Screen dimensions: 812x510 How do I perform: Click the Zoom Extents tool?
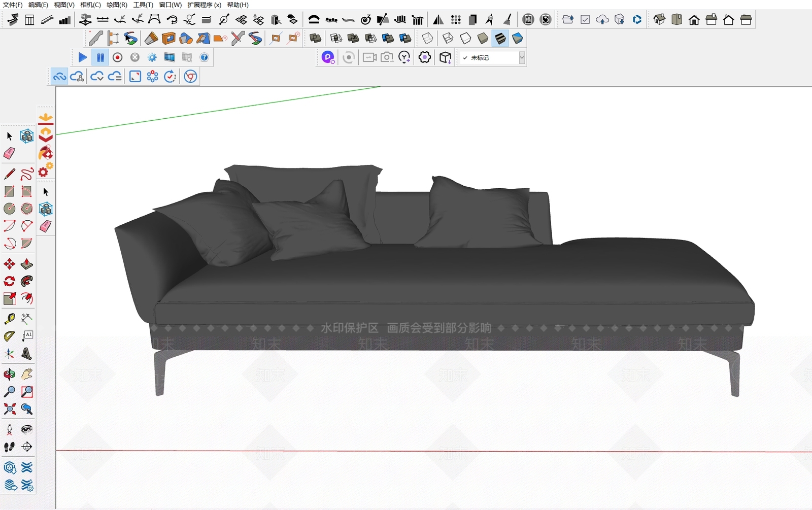pos(9,409)
